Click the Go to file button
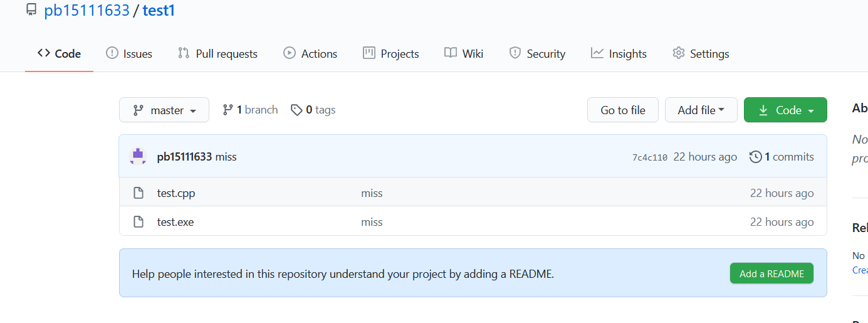Image resolution: width=868 pixels, height=323 pixels. coord(623,110)
